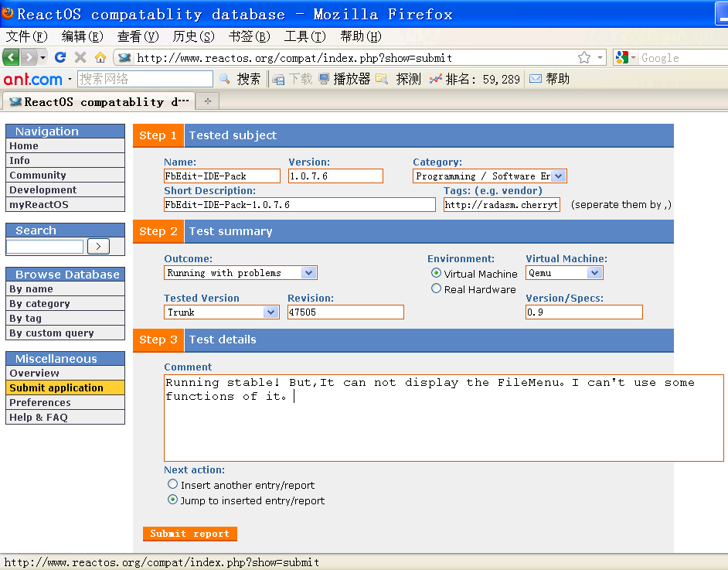
Task: Open a new tab with the plus button
Action: coord(208,101)
